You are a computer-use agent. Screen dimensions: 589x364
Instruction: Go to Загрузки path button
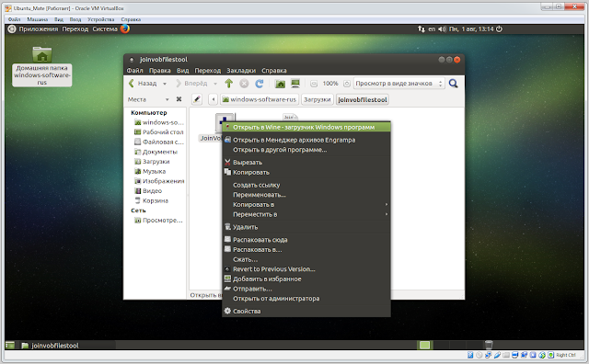pyautogui.click(x=317, y=99)
